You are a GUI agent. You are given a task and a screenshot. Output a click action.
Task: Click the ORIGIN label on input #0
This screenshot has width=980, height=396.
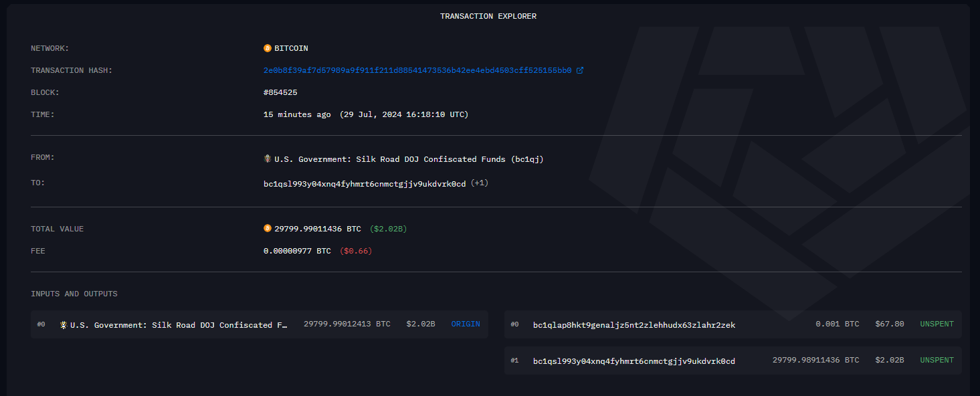(466, 324)
